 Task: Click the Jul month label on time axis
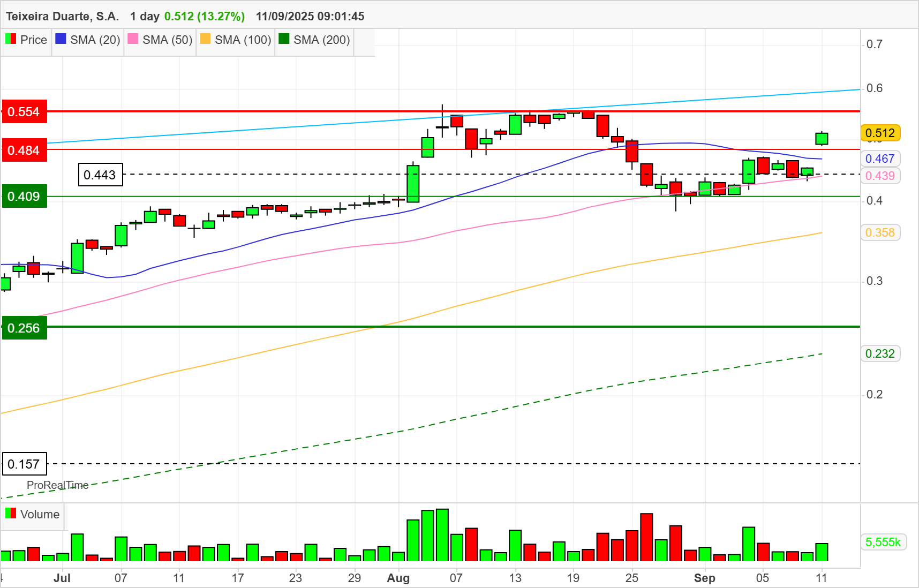tap(62, 578)
